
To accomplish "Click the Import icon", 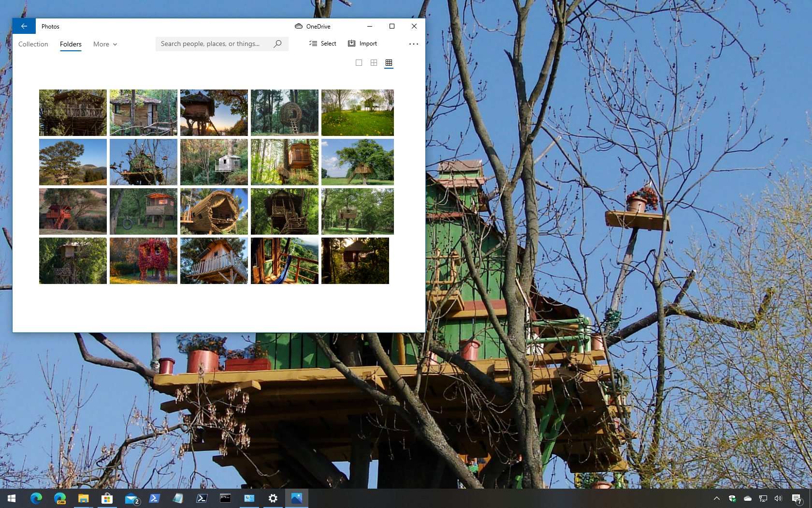I will [x=351, y=44].
